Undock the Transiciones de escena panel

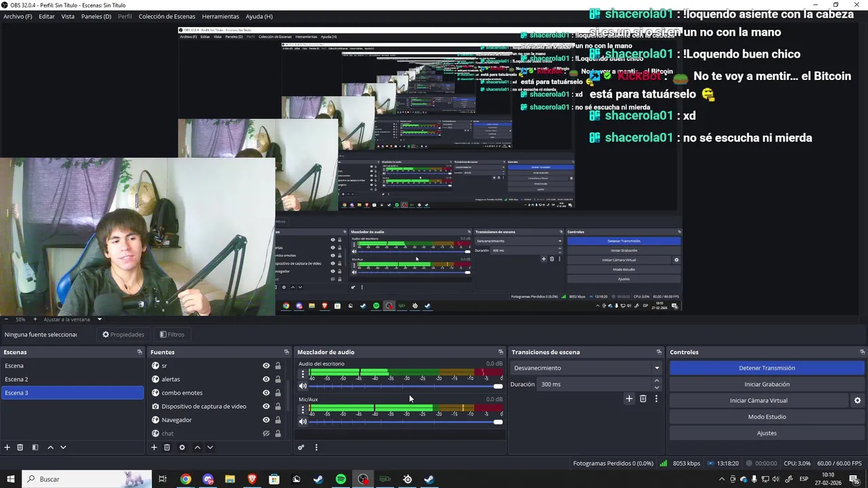pos(658,352)
